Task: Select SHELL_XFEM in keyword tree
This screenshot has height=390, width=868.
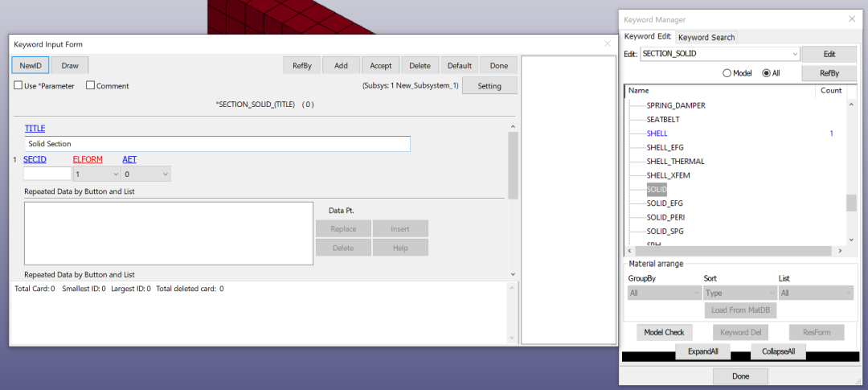Action: click(668, 175)
